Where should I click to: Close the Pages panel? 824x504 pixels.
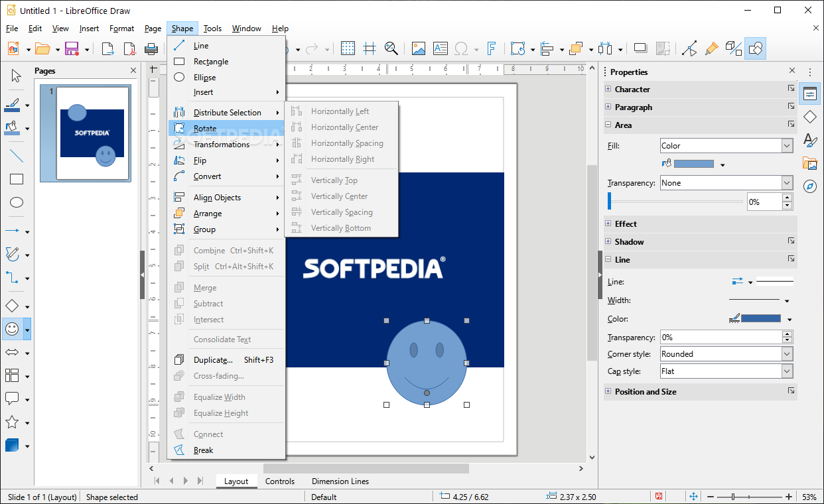click(x=133, y=71)
